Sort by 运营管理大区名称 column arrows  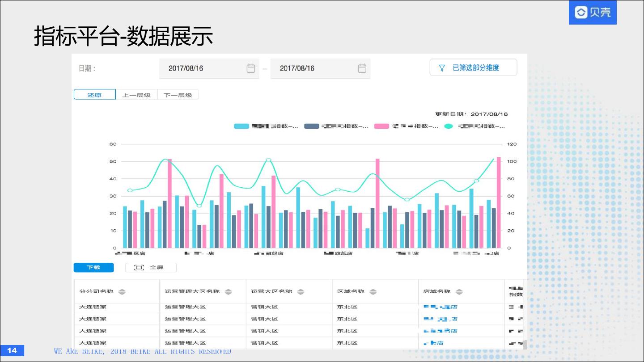click(228, 292)
